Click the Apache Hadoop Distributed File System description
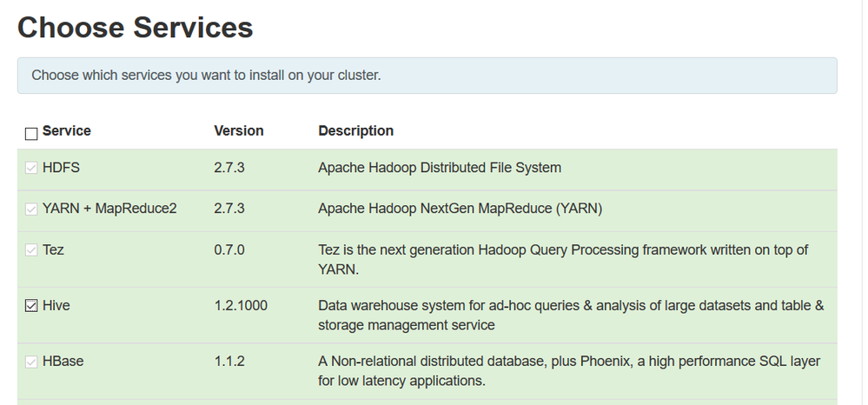 439,168
